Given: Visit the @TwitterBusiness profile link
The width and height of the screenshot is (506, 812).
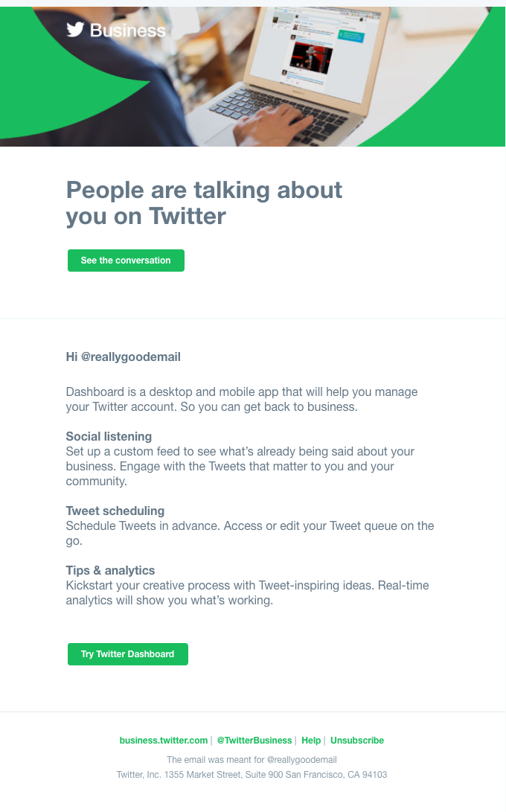Looking at the screenshot, I should [x=254, y=740].
